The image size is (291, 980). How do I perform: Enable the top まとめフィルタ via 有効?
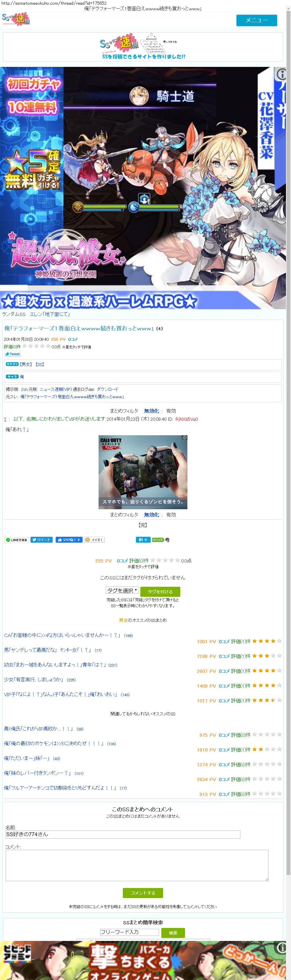(171, 411)
